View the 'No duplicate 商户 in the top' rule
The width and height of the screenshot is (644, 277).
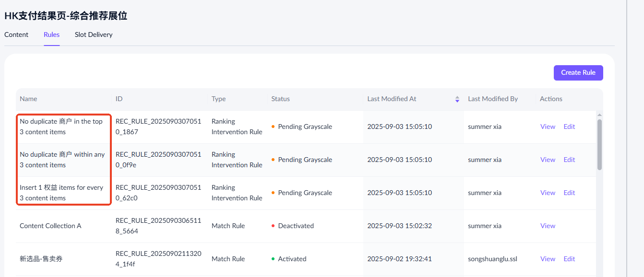pyautogui.click(x=548, y=127)
